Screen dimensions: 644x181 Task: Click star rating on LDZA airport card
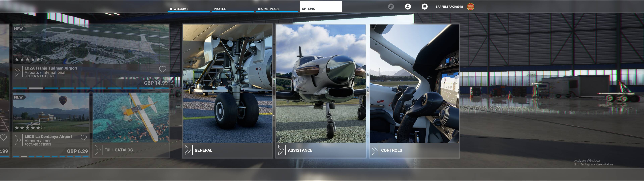coord(30,59)
